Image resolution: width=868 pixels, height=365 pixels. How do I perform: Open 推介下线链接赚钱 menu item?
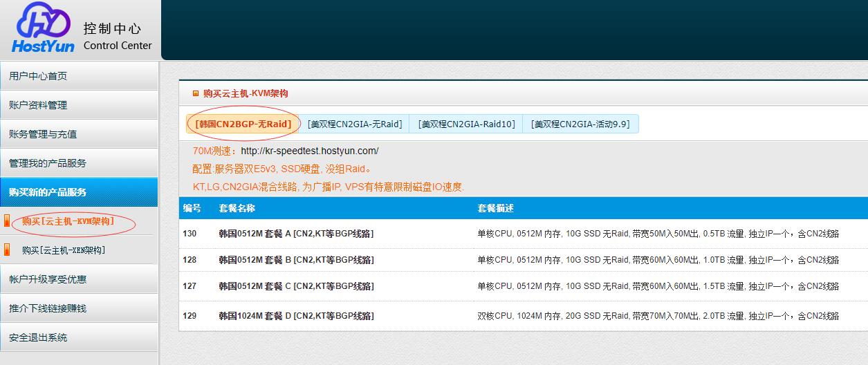(x=79, y=308)
